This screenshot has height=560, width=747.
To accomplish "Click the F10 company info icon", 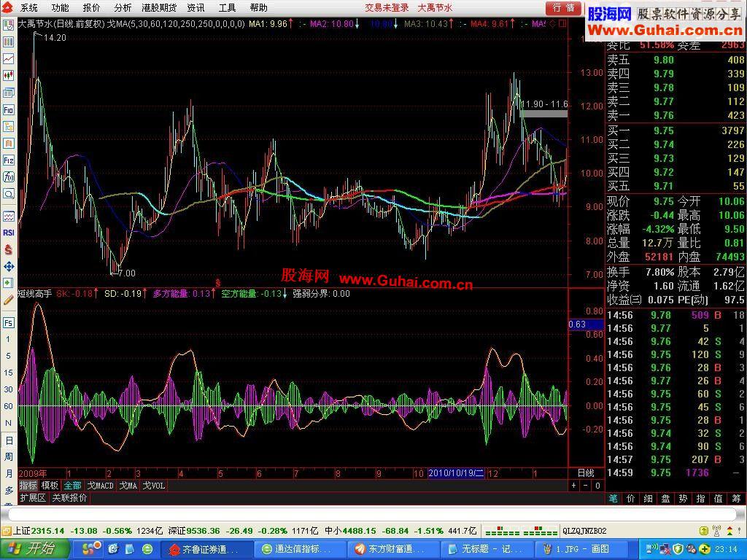I will click(8, 110).
